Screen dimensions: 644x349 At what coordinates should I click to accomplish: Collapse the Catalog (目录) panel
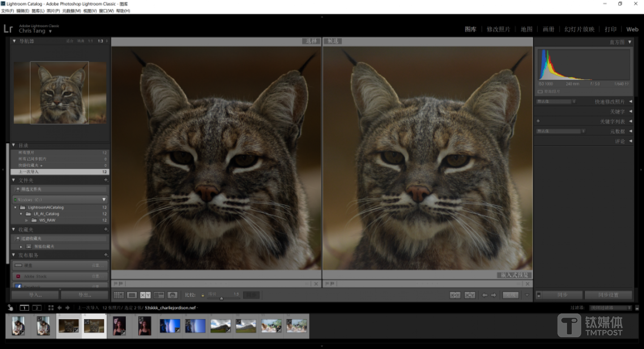pyautogui.click(x=14, y=145)
